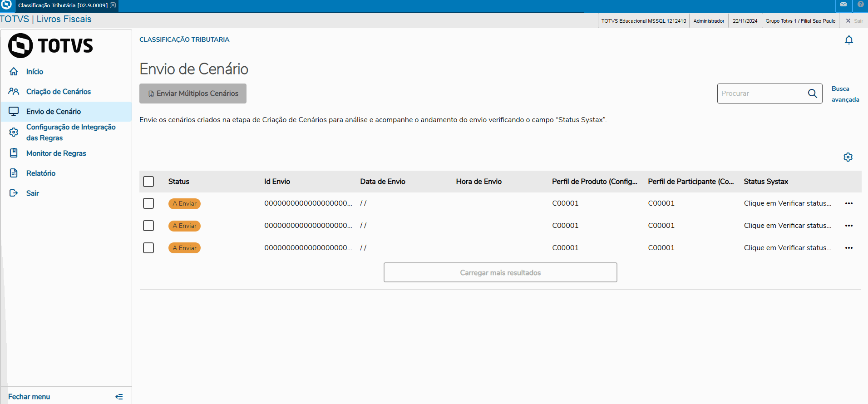The width and height of the screenshot is (868, 404).
Task: Click the Id Envio value in first row
Action: pyautogui.click(x=308, y=203)
